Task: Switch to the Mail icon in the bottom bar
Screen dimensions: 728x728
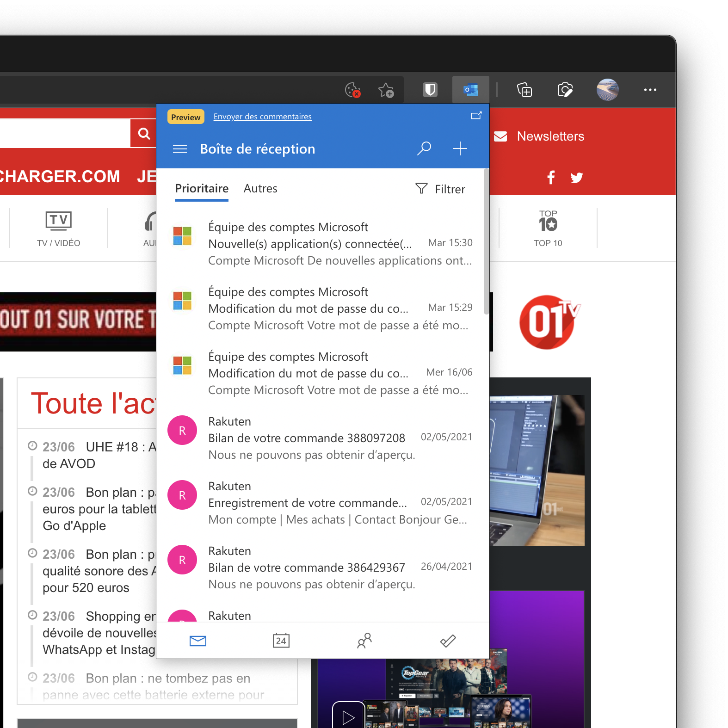Action: (198, 641)
